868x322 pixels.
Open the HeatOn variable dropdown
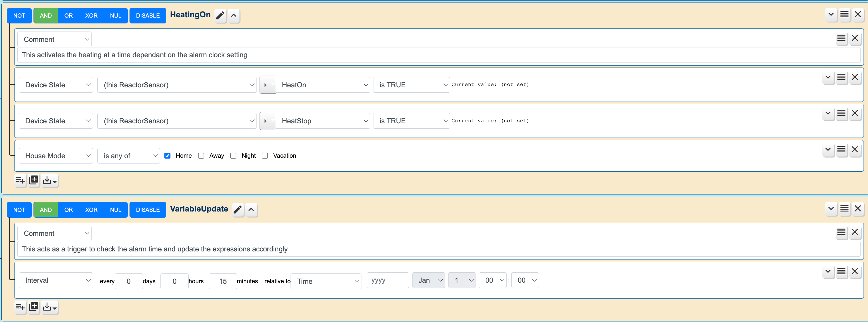[323, 85]
